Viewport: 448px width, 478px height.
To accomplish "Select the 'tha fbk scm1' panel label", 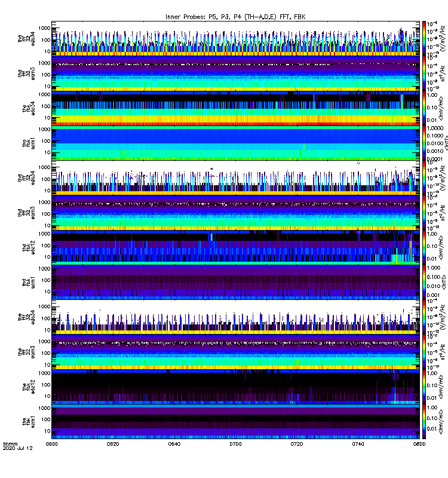I will [29, 143].
